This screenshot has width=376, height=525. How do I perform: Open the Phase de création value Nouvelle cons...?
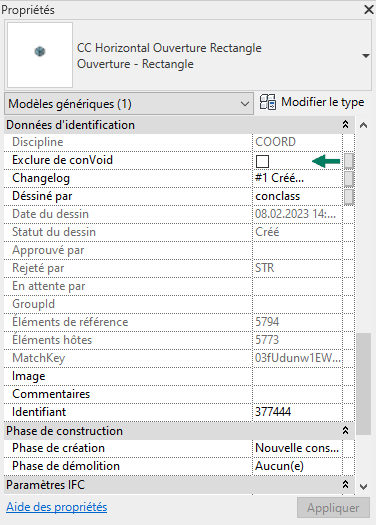(297, 448)
